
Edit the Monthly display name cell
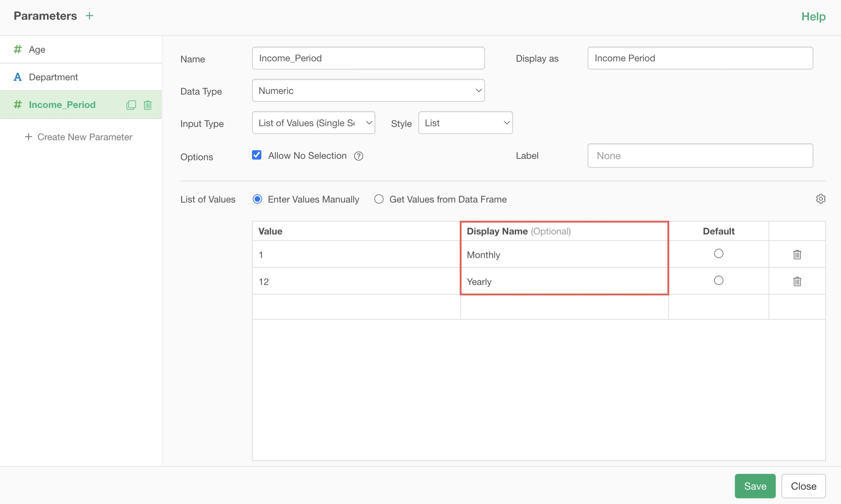coord(564,254)
